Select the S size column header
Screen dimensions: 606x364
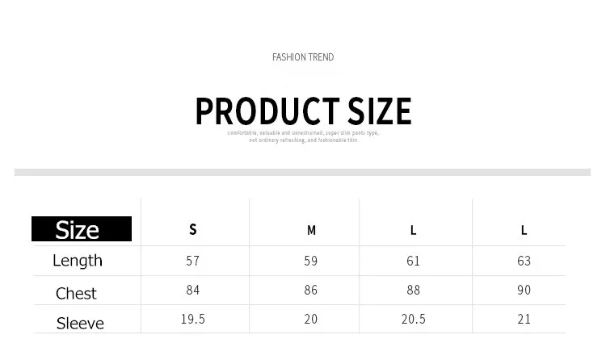click(x=193, y=230)
